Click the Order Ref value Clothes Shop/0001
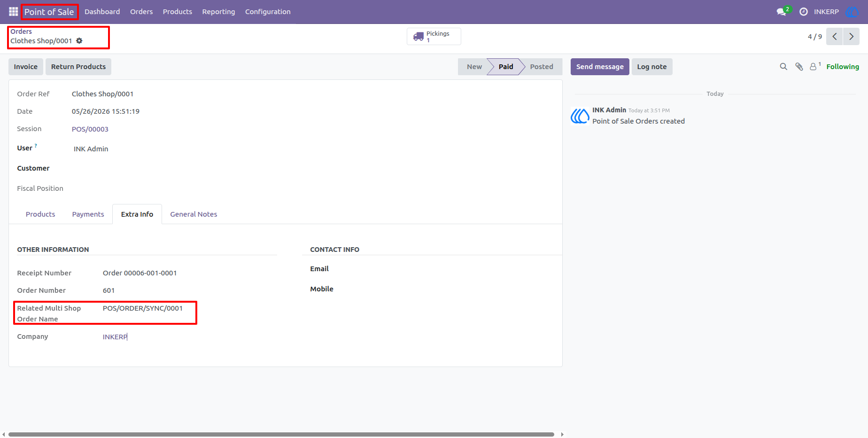Screen dimensions: 868x438 [x=102, y=94]
